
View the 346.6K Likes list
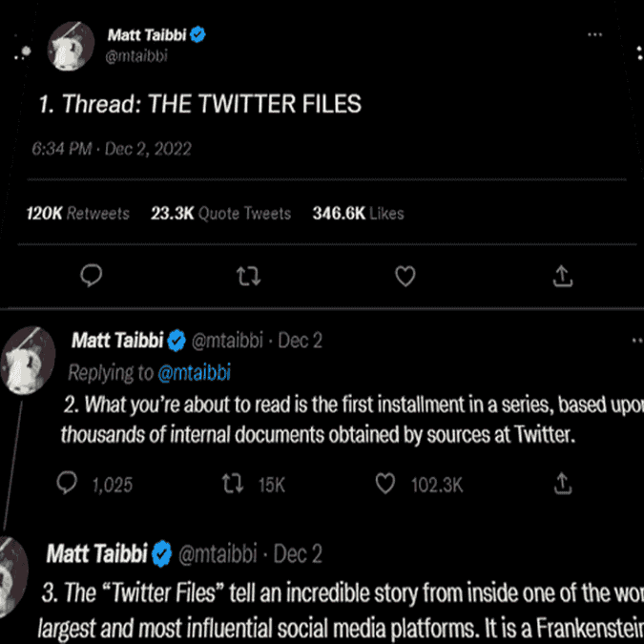(358, 214)
